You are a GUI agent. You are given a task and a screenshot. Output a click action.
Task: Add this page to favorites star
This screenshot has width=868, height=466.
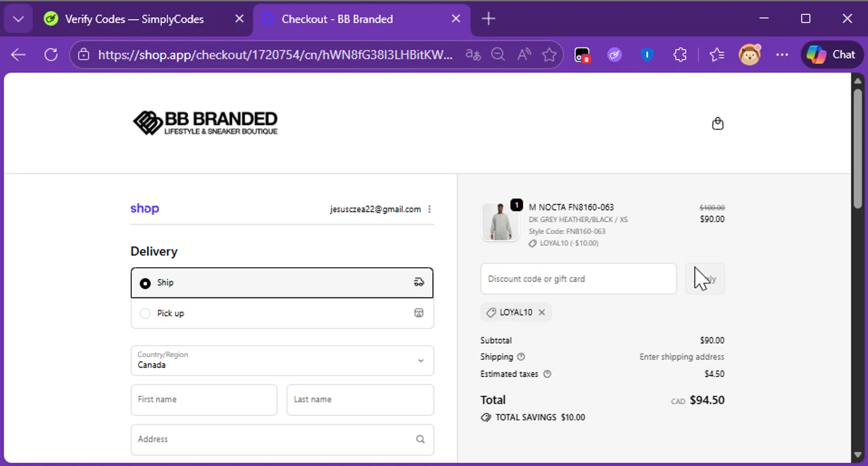[x=549, y=55]
